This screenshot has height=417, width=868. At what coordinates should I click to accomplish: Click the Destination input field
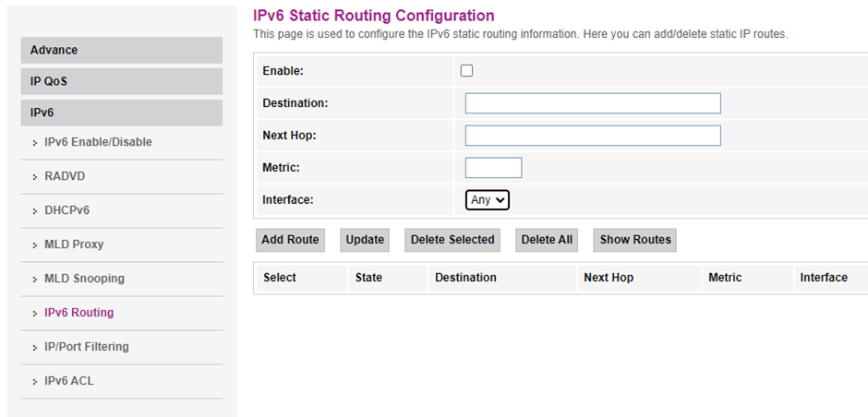click(x=592, y=103)
